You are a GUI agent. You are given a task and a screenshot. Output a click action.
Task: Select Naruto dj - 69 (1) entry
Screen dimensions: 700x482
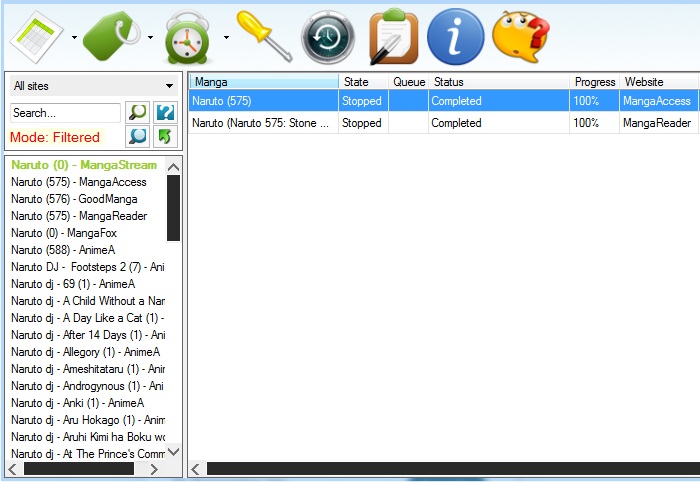[x=73, y=284]
